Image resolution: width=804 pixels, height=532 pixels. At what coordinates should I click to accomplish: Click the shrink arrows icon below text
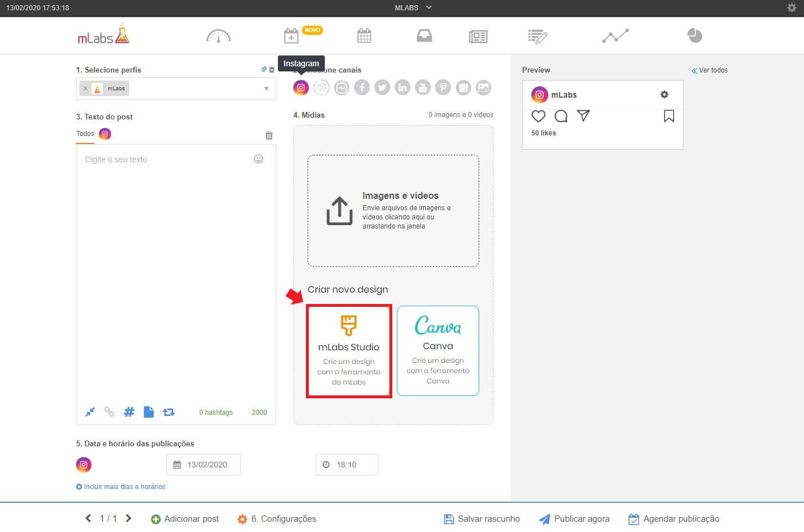click(x=90, y=412)
